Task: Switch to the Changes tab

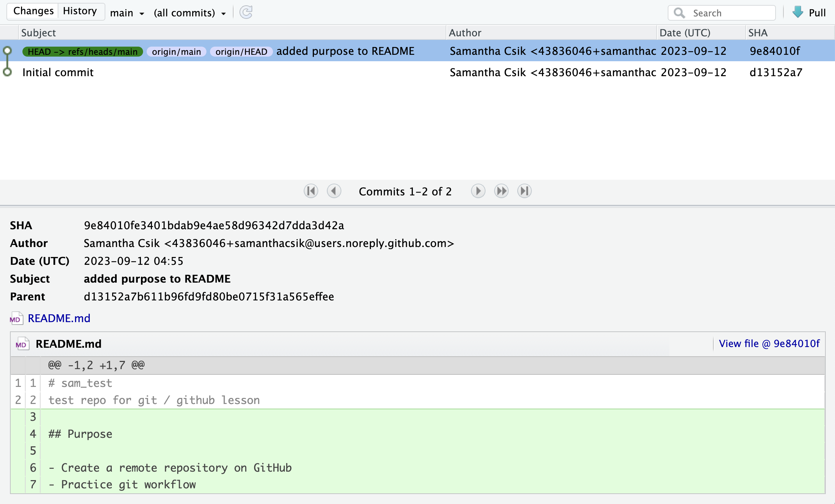Action: pyautogui.click(x=33, y=11)
